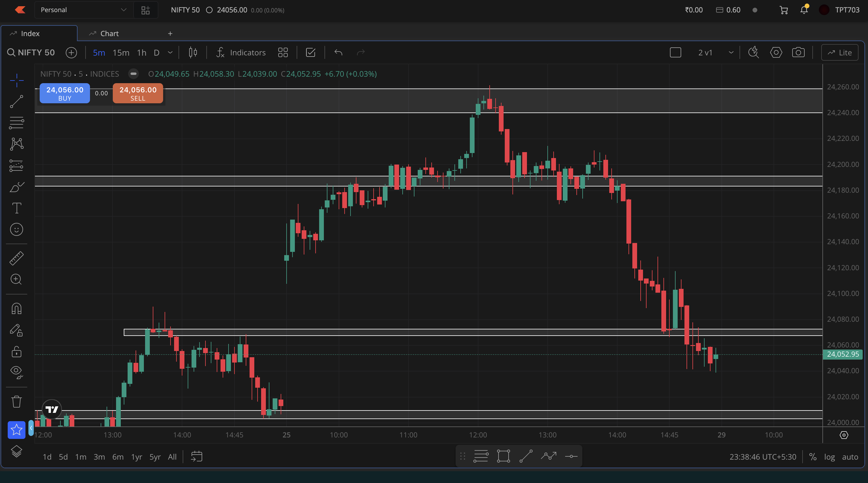This screenshot has height=483, width=868.
Task: Set the range to 1d
Action: pyautogui.click(x=47, y=457)
